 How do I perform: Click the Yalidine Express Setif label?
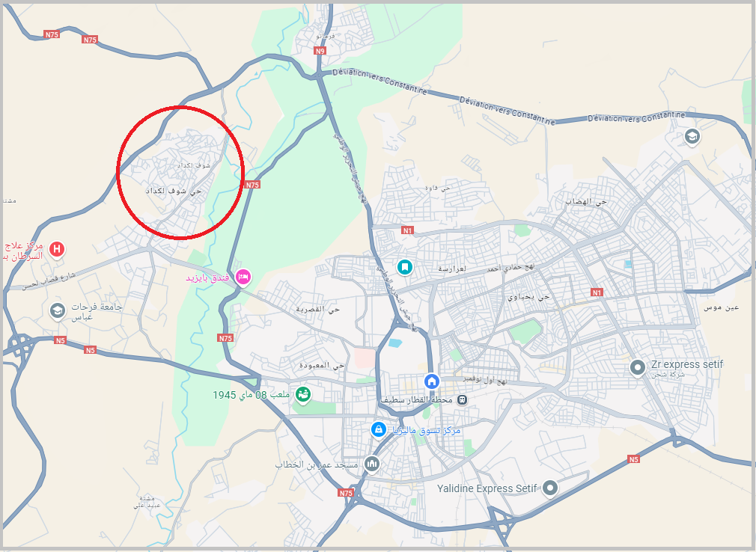[x=487, y=488]
